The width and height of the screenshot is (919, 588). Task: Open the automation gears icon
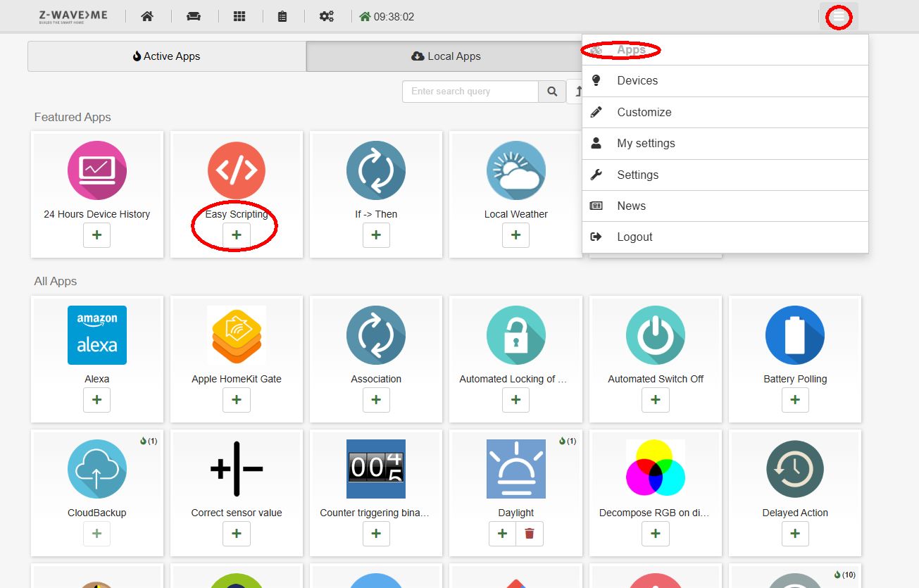click(327, 16)
